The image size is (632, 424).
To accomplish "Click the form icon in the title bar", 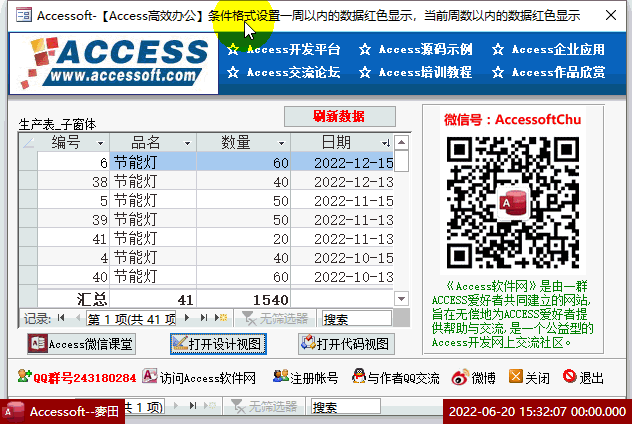I will coord(23,15).
